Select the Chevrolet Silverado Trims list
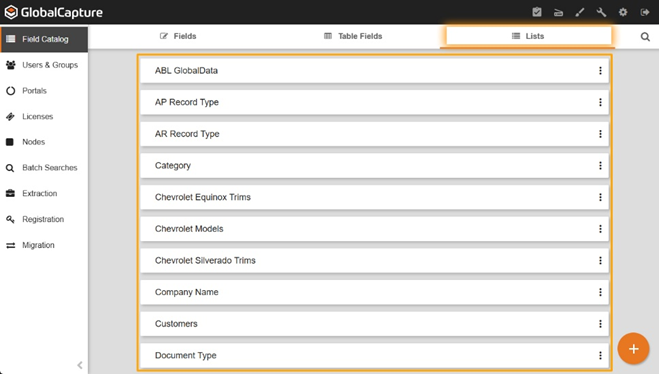Image resolution: width=659 pixels, height=374 pixels. click(x=374, y=261)
